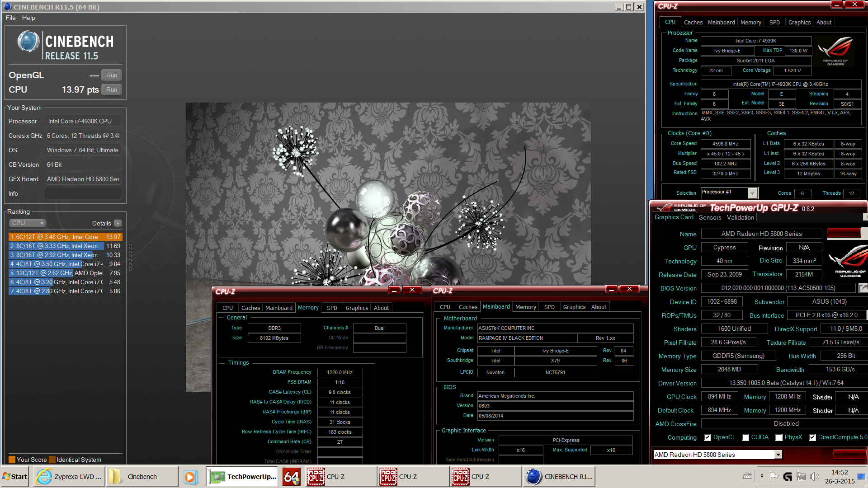Select ranking row 8C/16T @ 3.33 GHz
Image resolution: width=868 pixels, height=488 pixels.
pos(65,246)
